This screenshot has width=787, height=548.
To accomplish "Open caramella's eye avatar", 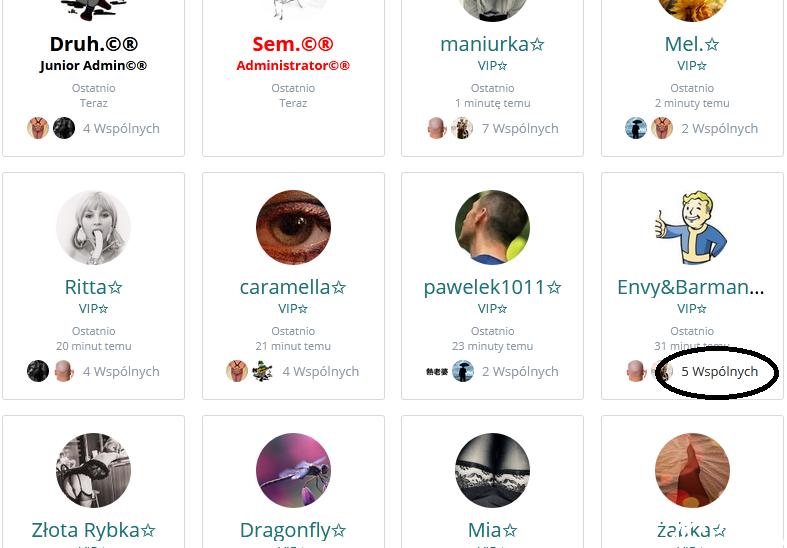I will click(x=293, y=227).
